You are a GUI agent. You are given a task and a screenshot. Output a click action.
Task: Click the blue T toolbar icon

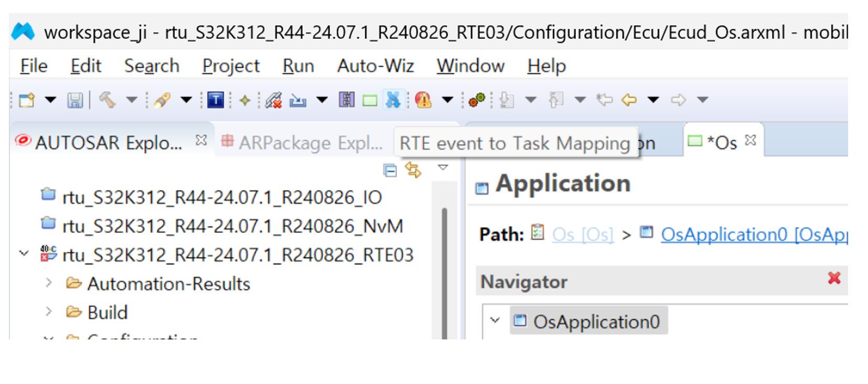pos(216,100)
